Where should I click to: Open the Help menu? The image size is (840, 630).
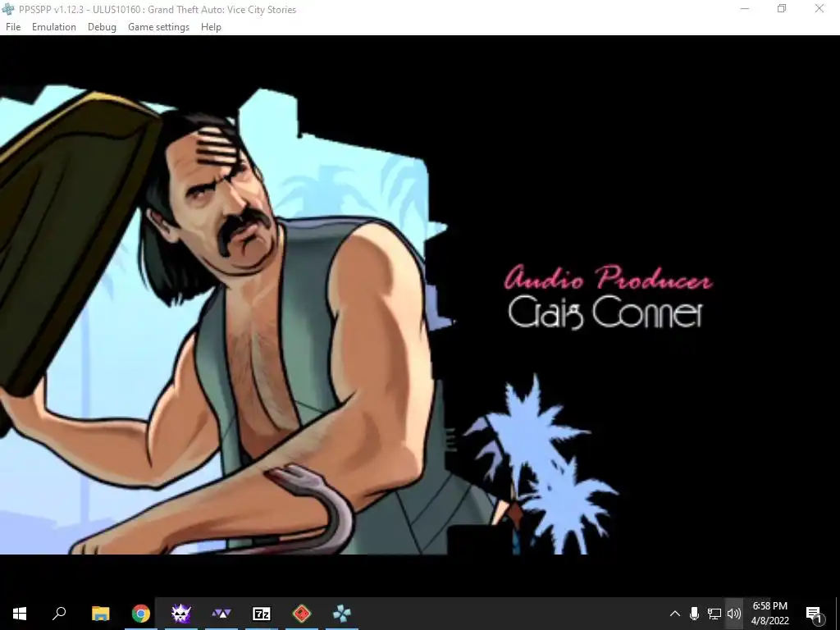[x=211, y=27]
